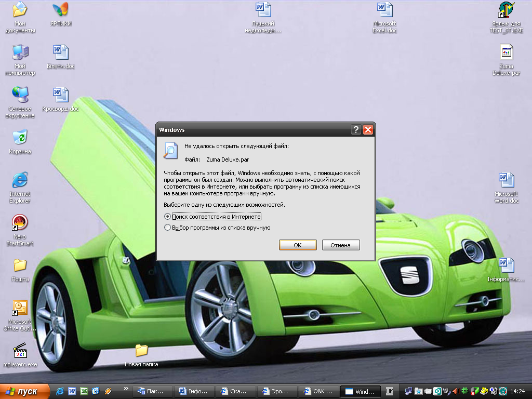532x399 pixels.
Task: Select the mplayerc.exe desktop icon
Action: pos(20,355)
